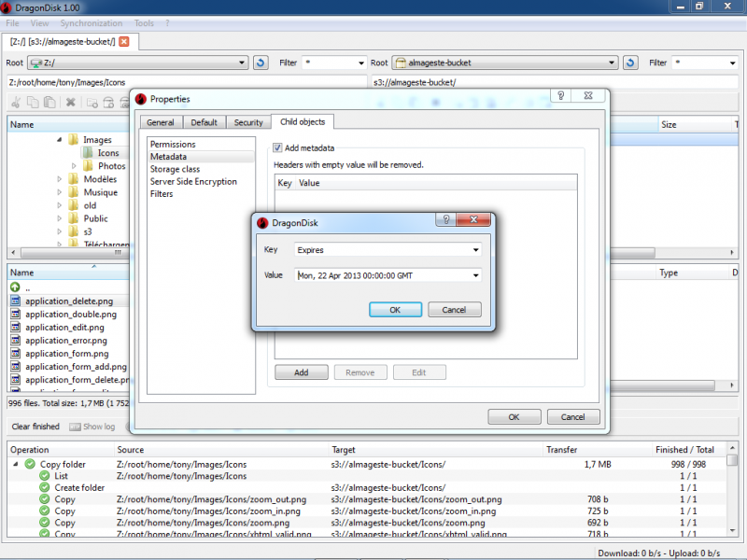Click the DragonDisk dialog help question mark

(x=446, y=219)
